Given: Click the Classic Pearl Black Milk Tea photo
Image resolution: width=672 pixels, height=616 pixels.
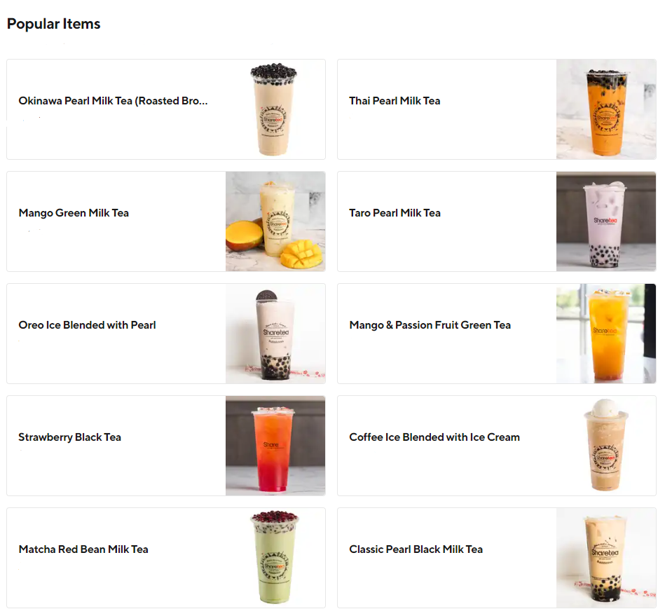Looking at the screenshot, I should [x=606, y=558].
